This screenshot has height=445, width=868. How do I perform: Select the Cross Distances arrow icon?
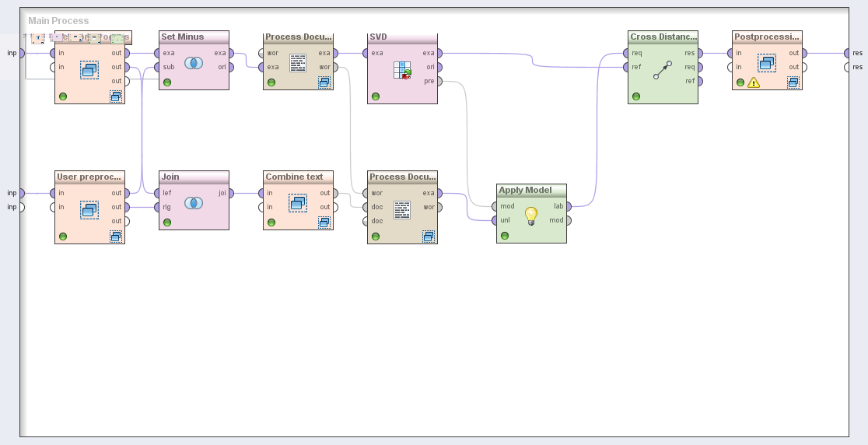coord(663,70)
